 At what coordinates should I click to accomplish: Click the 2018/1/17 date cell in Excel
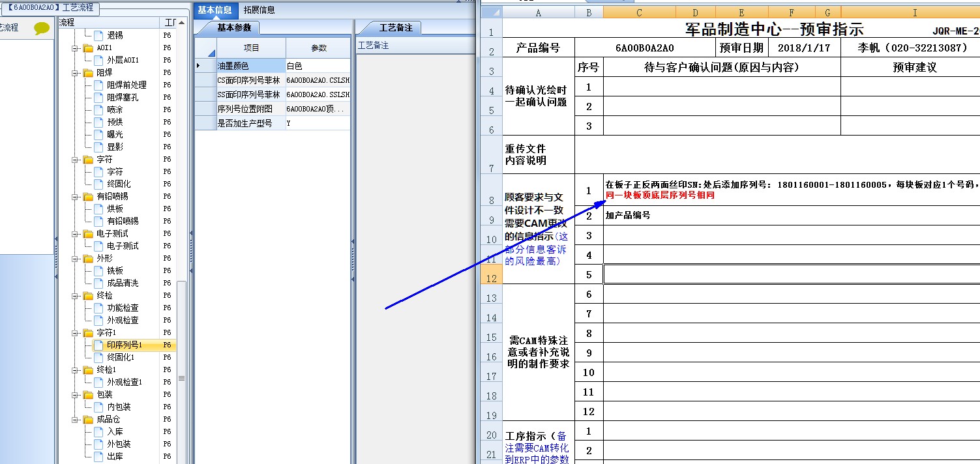pos(805,48)
